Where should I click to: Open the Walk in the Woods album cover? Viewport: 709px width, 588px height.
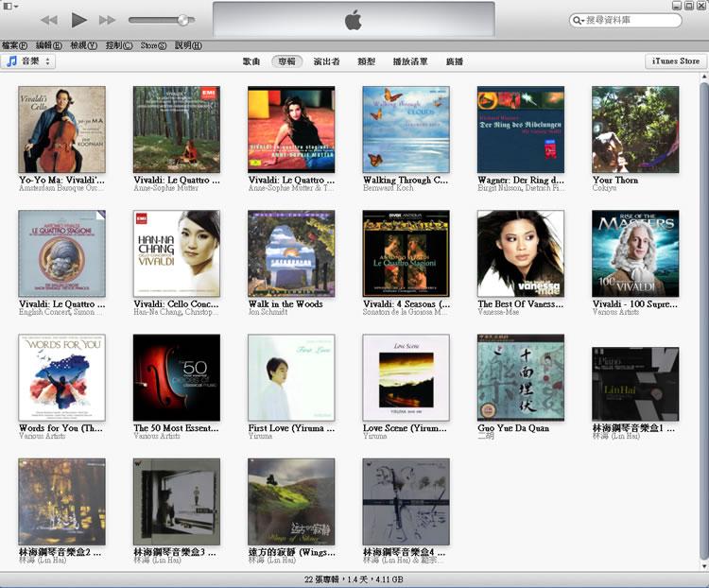(291, 253)
